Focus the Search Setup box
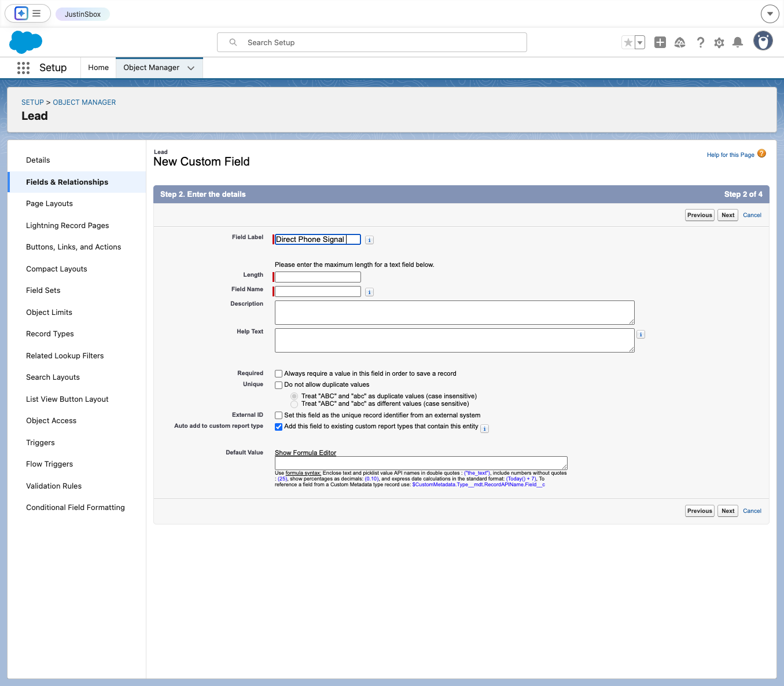 [372, 42]
